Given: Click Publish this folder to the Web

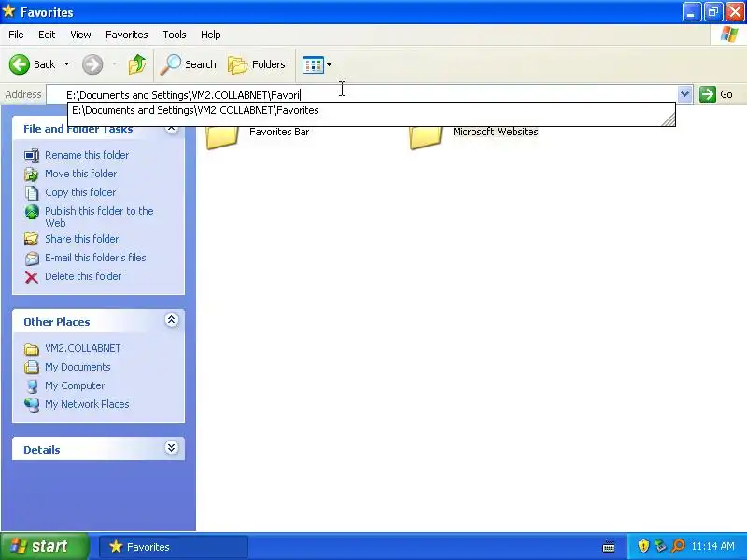Looking at the screenshot, I should click(99, 217).
